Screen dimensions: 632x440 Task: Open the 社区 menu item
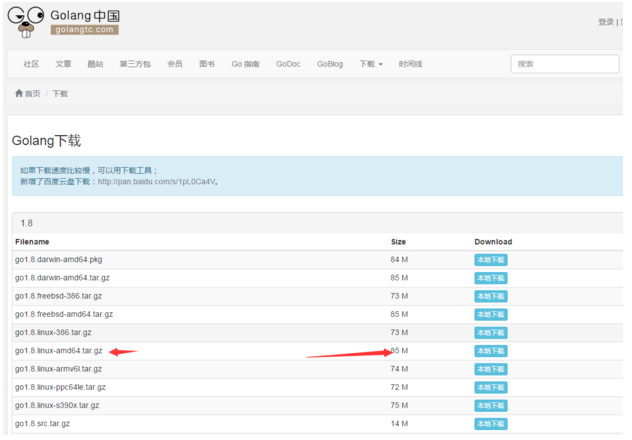point(31,64)
